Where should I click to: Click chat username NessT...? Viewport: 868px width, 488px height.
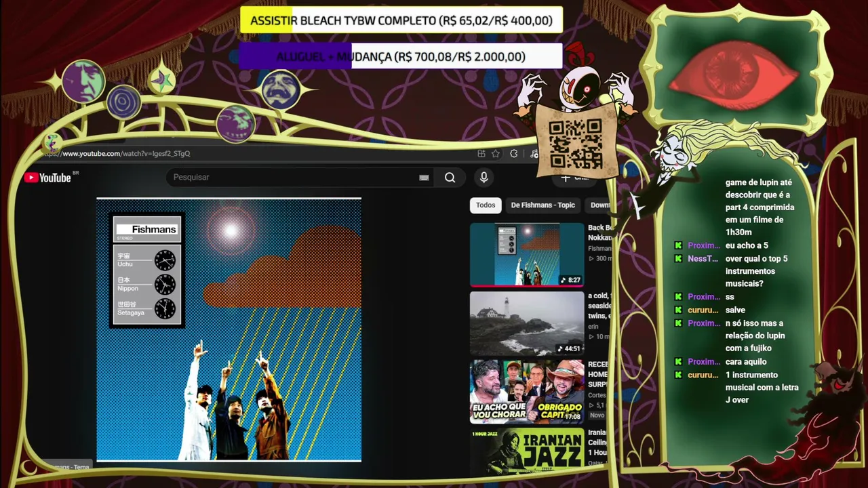[x=703, y=259]
